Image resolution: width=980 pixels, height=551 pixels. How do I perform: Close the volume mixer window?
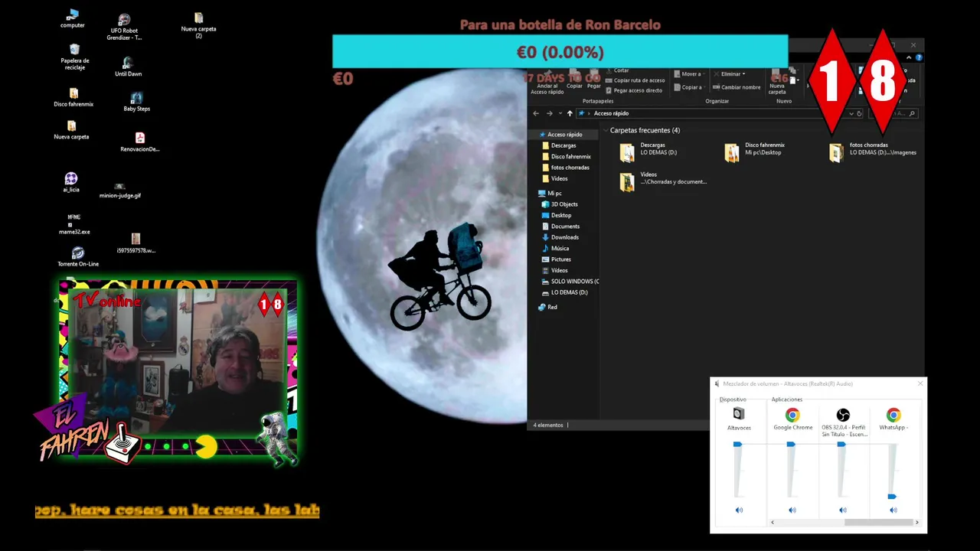[x=920, y=383]
